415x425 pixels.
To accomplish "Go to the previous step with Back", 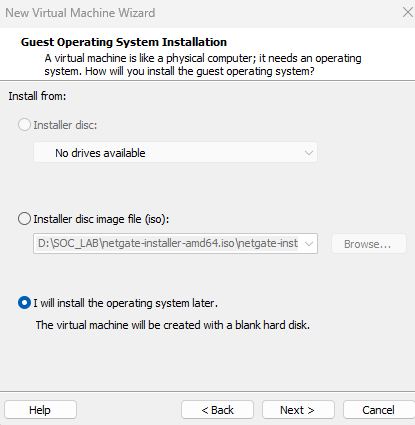I will pyautogui.click(x=217, y=410).
